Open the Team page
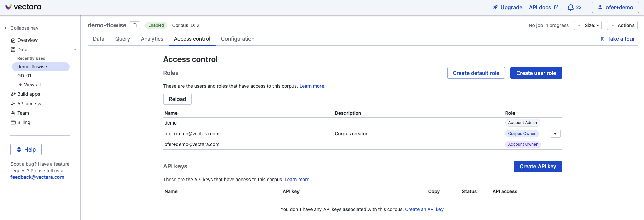This screenshot has width=644, height=220. click(23, 113)
